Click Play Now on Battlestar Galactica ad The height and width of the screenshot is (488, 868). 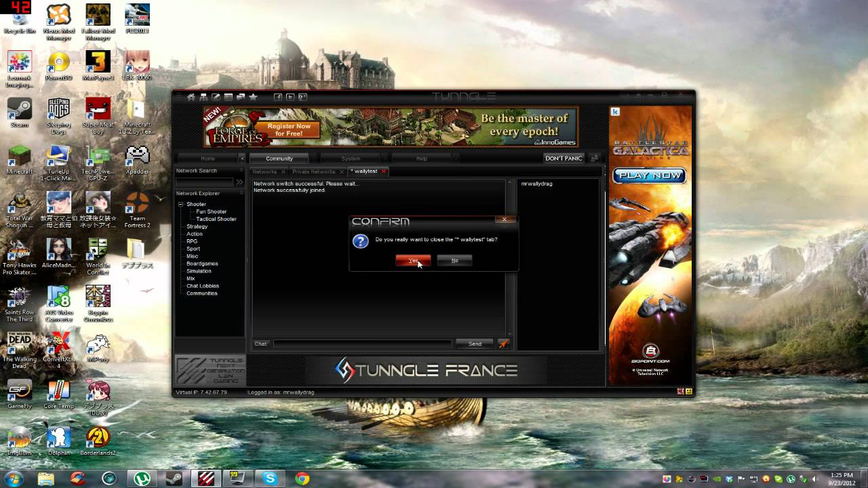point(650,175)
